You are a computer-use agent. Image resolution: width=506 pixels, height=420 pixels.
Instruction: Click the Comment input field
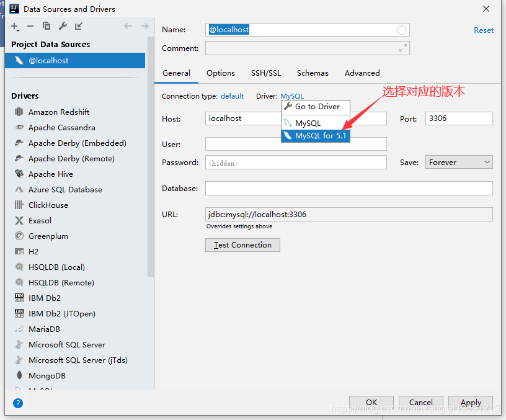point(307,48)
